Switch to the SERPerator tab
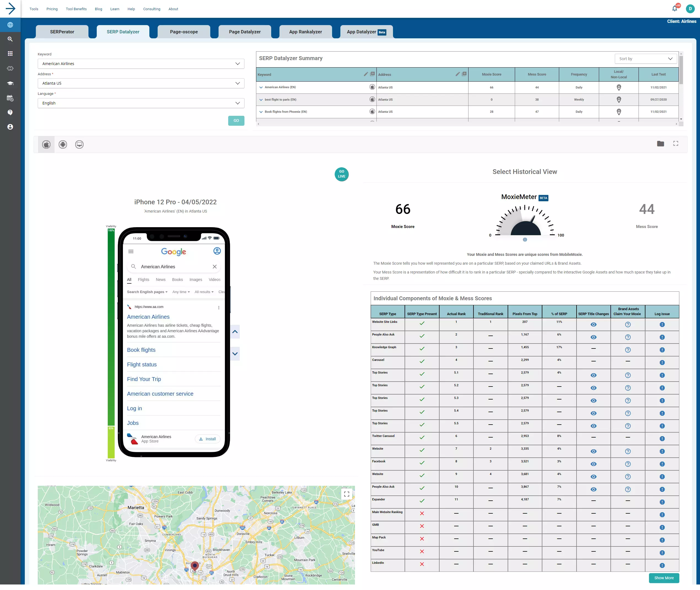700x590 pixels. [x=62, y=32]
